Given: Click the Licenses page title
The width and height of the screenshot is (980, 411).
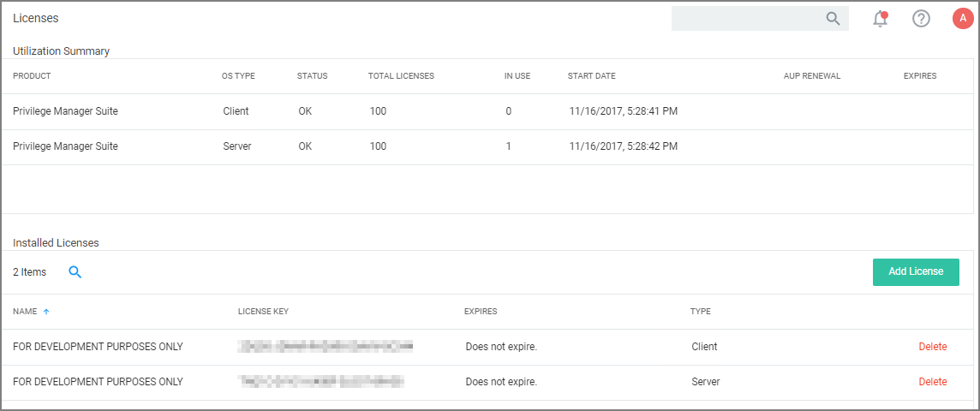Looking at the screenshot, I should point(36,19).
